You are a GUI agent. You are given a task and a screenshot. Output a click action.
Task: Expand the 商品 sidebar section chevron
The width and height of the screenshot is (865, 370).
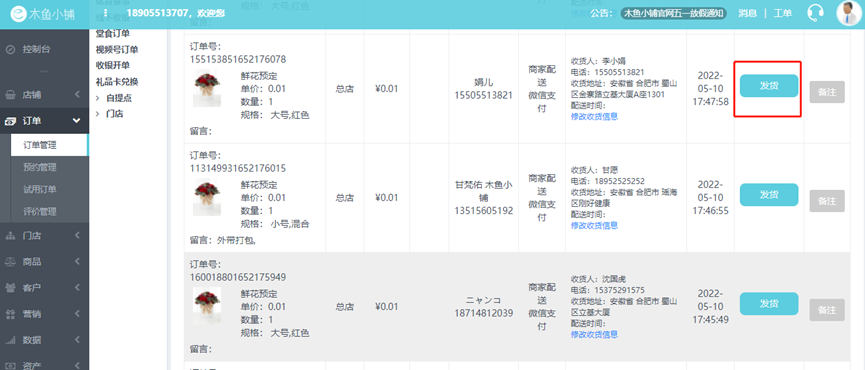[77, 261]
